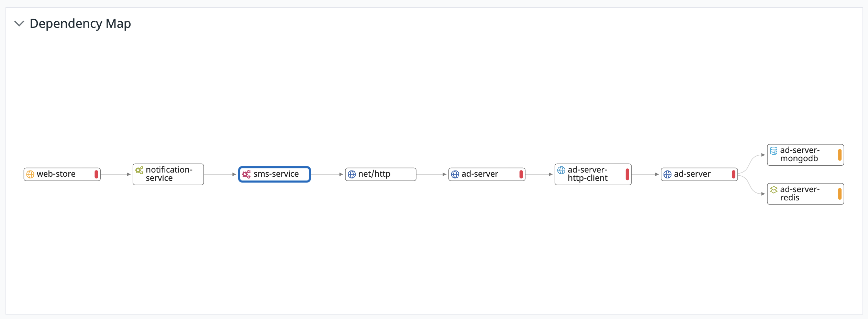
Task: Click red status indicator on ad-server-http-client
Action: [x=627, y=174]
